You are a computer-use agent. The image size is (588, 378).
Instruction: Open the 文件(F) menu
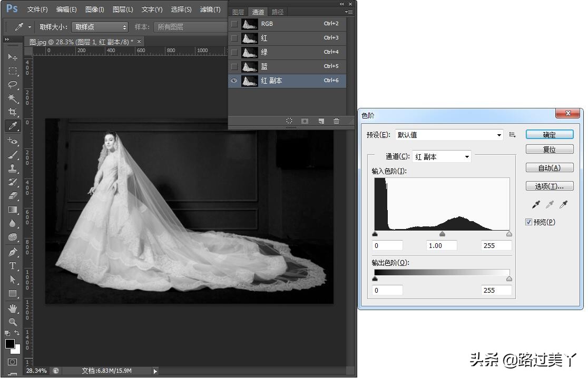coord(37,9)
